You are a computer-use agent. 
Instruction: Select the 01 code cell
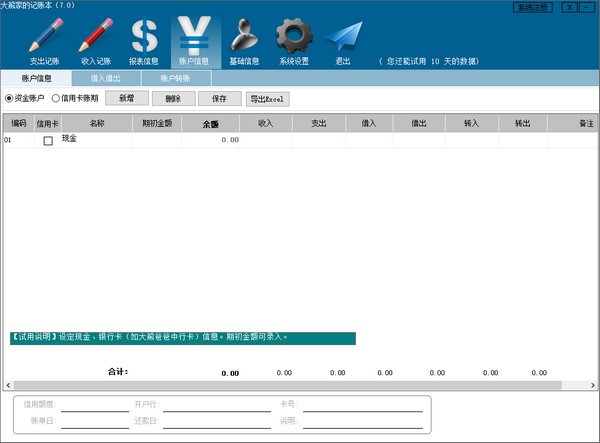pos(19,140)
